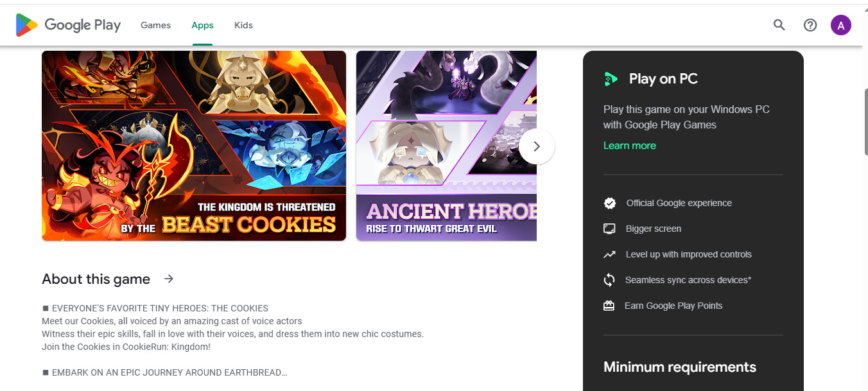Follow the Learn more link
Screen dimensions: 868x391
629,146
